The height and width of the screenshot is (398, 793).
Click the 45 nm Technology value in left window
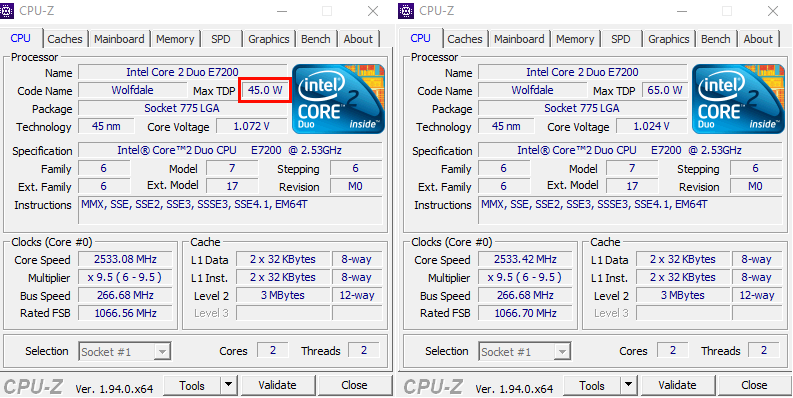pyautogui.click(x=106, y=126)
